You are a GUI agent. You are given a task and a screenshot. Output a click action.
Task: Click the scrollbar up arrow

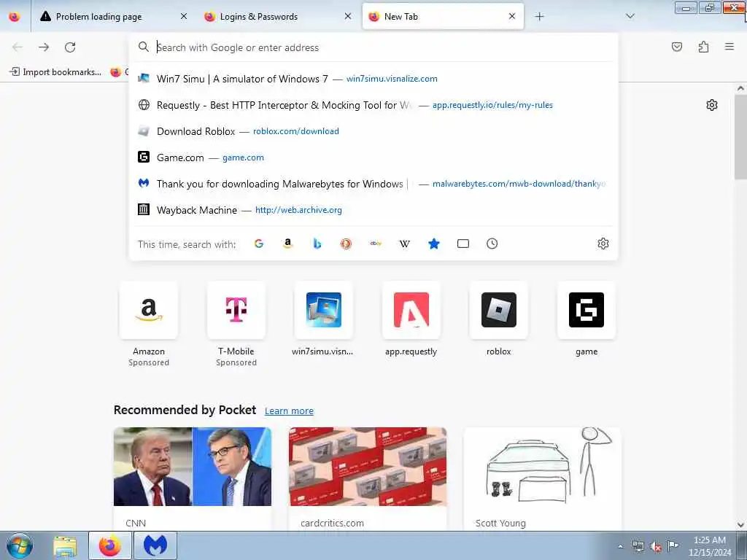tap(740, 88)
